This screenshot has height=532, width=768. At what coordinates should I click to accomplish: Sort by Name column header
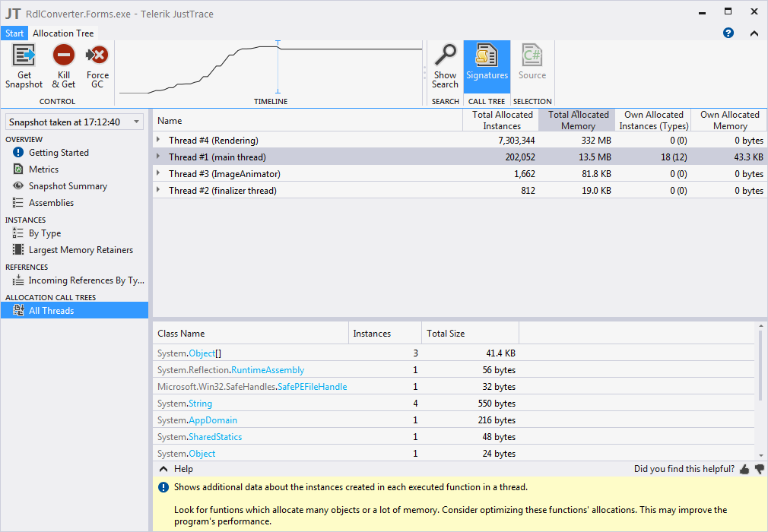coord(308,120)
